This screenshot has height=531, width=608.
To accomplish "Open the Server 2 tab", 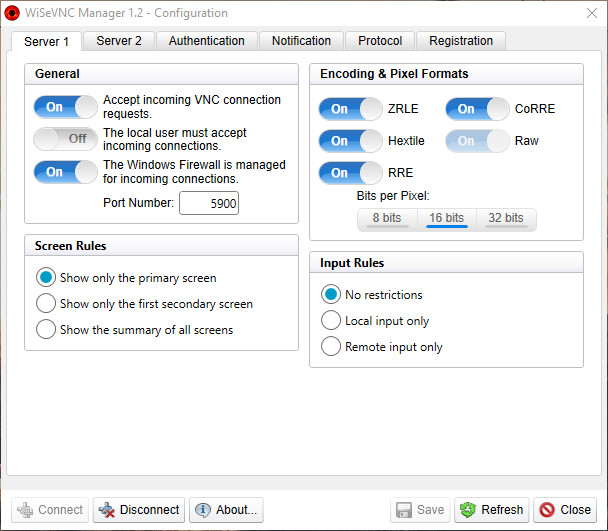I will tap(119, 41).
